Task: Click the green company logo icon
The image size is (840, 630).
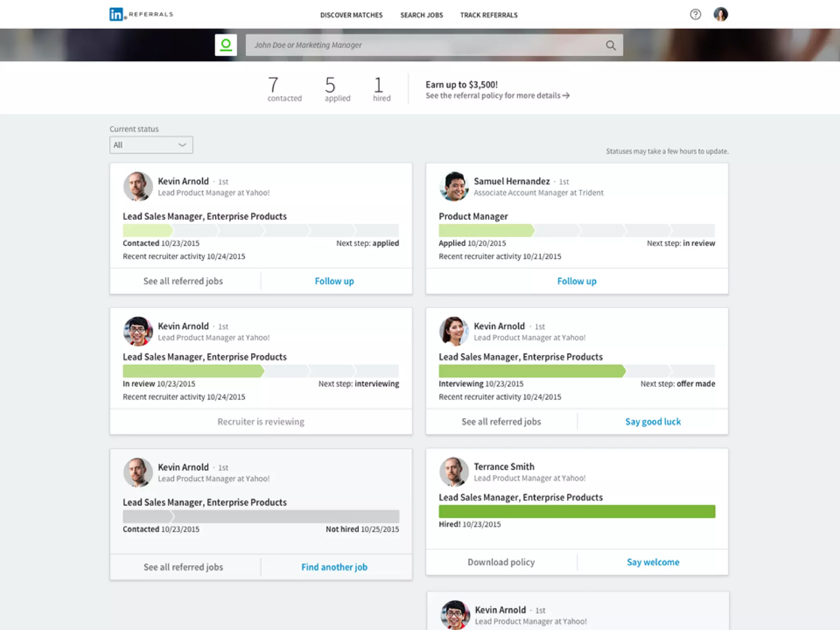Action: click(x=226, y=45)
